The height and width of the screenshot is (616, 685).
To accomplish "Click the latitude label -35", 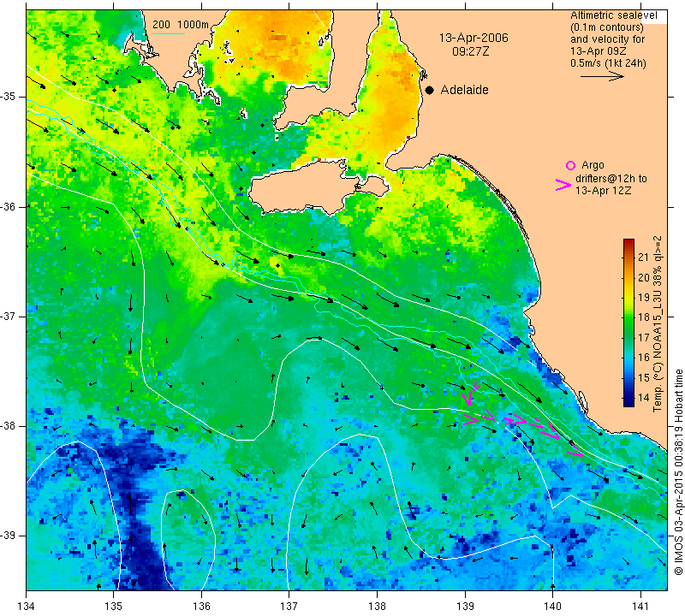I will [x=9, y=97].
